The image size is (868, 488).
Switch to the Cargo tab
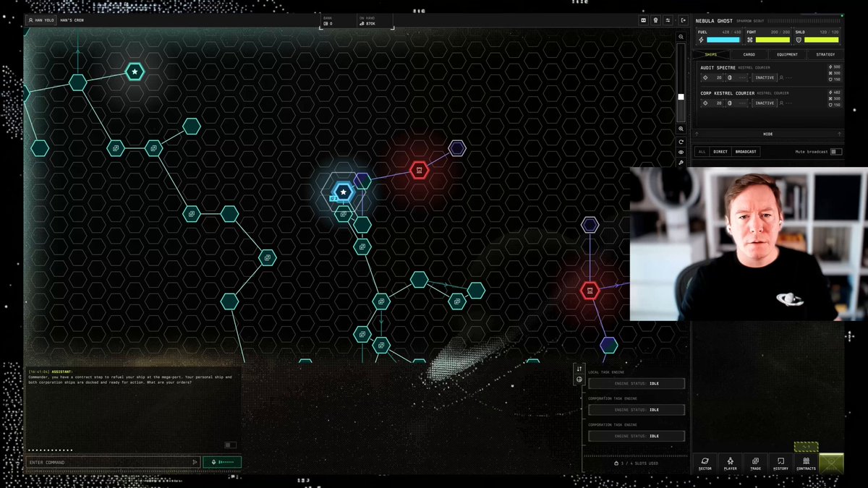point(749,54)
